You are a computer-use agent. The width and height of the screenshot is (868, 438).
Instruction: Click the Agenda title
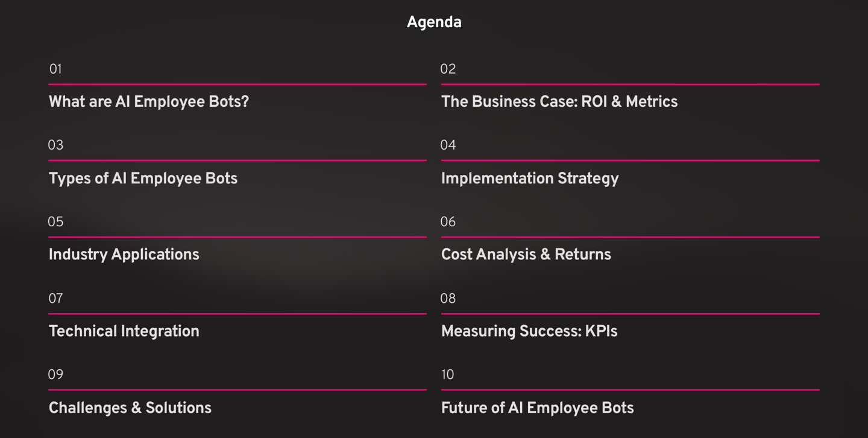point(434,23)
